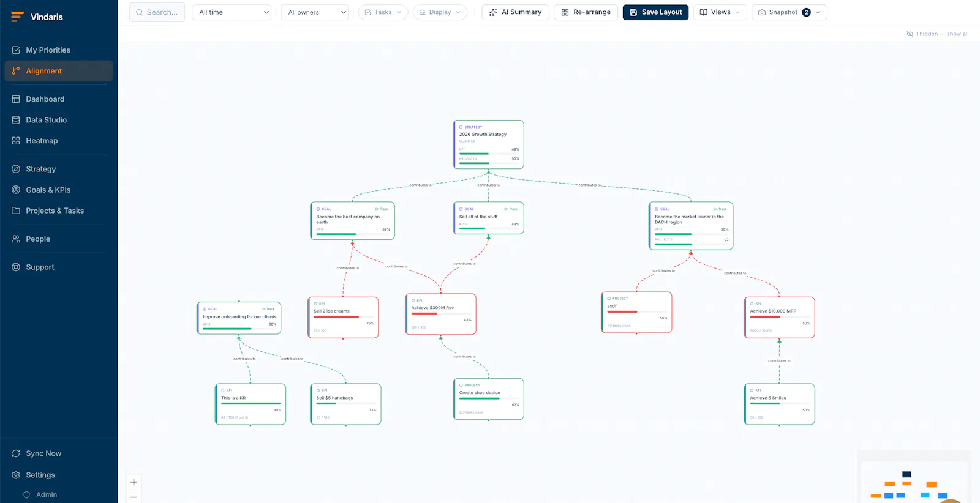Click the Save Layout button
This screenshot has width=980, height=503.
655,12
